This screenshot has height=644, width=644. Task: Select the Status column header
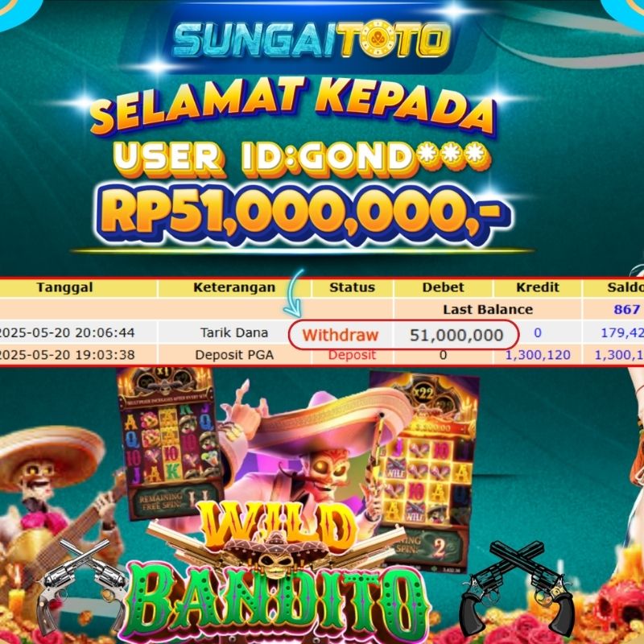click(x=353, y=287)
